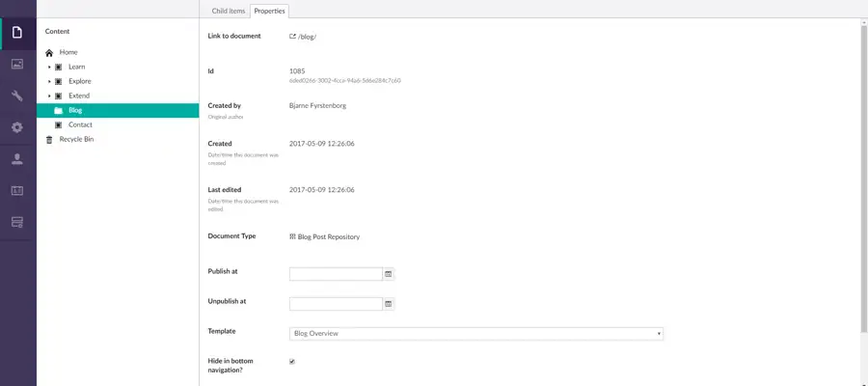Open the Publish at calendar picker
Image resolution: width=868 pixels, height=386 pixels.
pyautogui.click(x=389, y=274)
